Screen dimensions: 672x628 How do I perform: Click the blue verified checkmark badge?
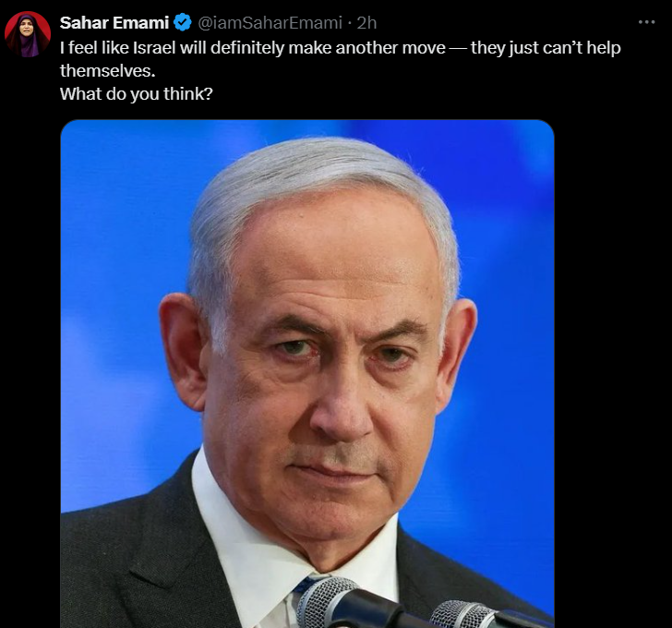tap(183, 22)
